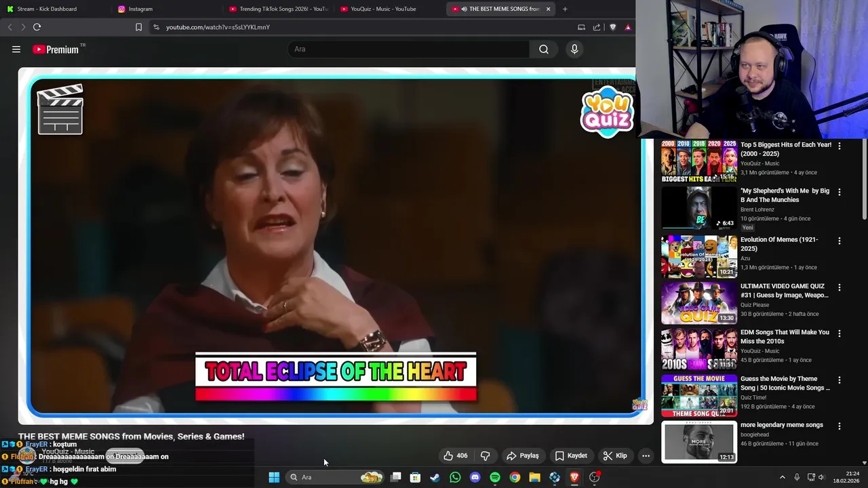
Task: Open options for Top 5 Biggest Hits video
Action: 840,146
